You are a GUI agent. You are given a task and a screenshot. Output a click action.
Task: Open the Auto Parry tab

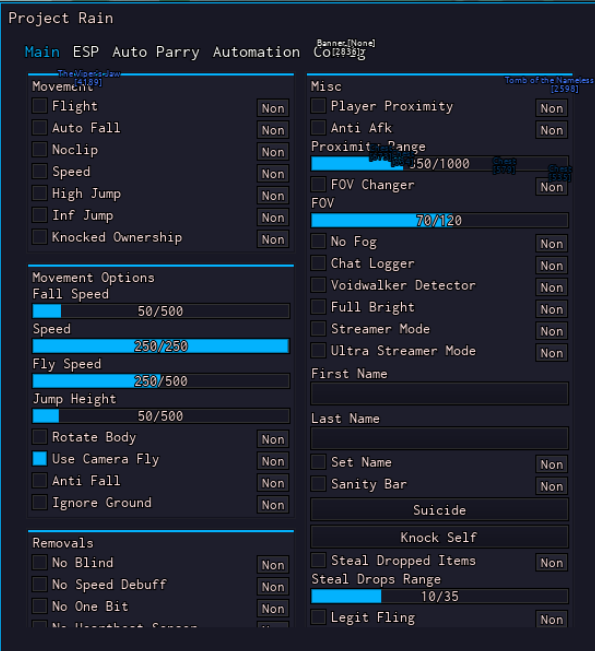point(156,52)
